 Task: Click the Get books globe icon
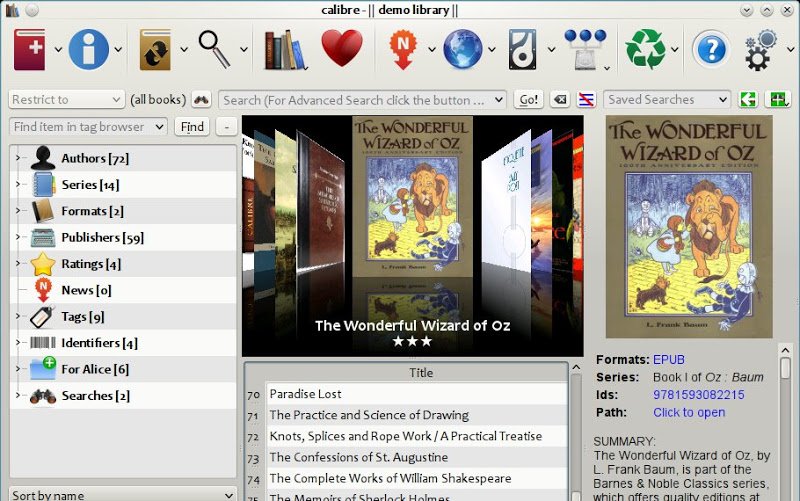[x=463, y=49]
